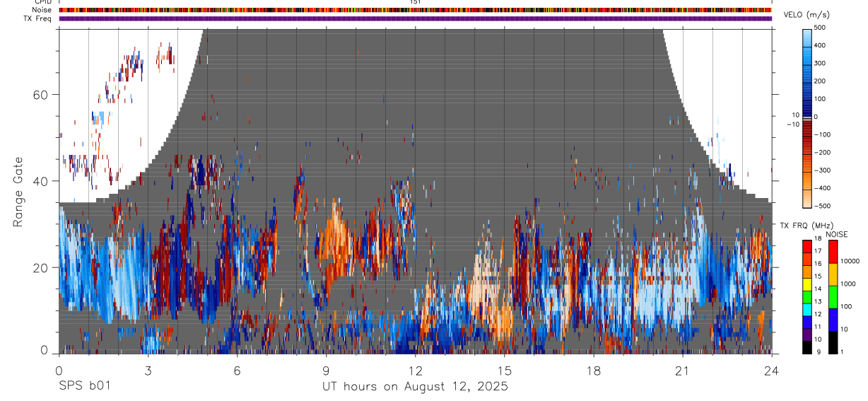
Task: Select the red NOISE swatch above 10000
Action: point(832,252)
